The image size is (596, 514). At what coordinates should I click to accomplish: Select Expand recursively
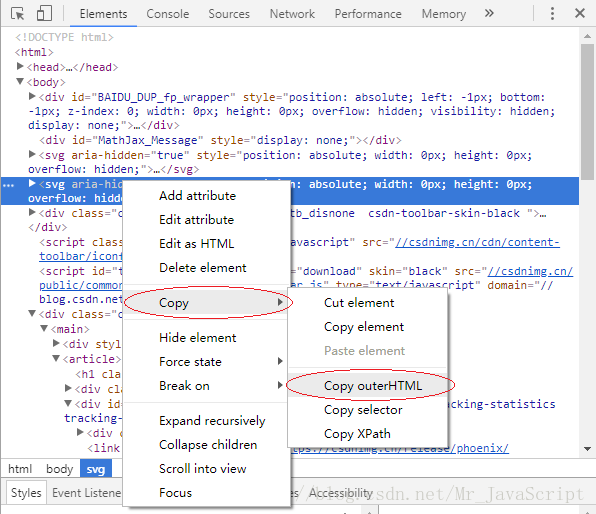click(x=207, y=421)
